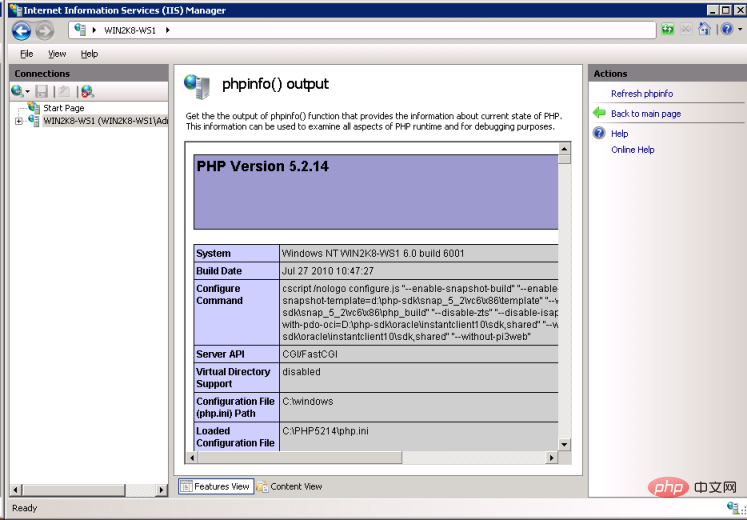Click the phpinfo horizontal scrollbar thumb
Image resolution: width=747 pixels, height=520 pixels.
(x=300, y=458)
